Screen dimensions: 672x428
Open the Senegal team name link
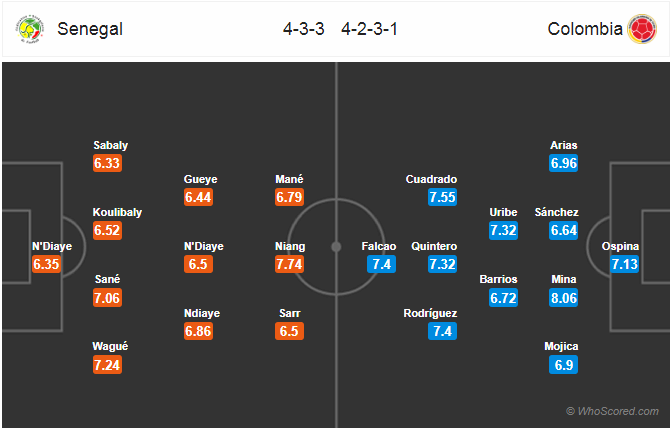click(90, 29)
